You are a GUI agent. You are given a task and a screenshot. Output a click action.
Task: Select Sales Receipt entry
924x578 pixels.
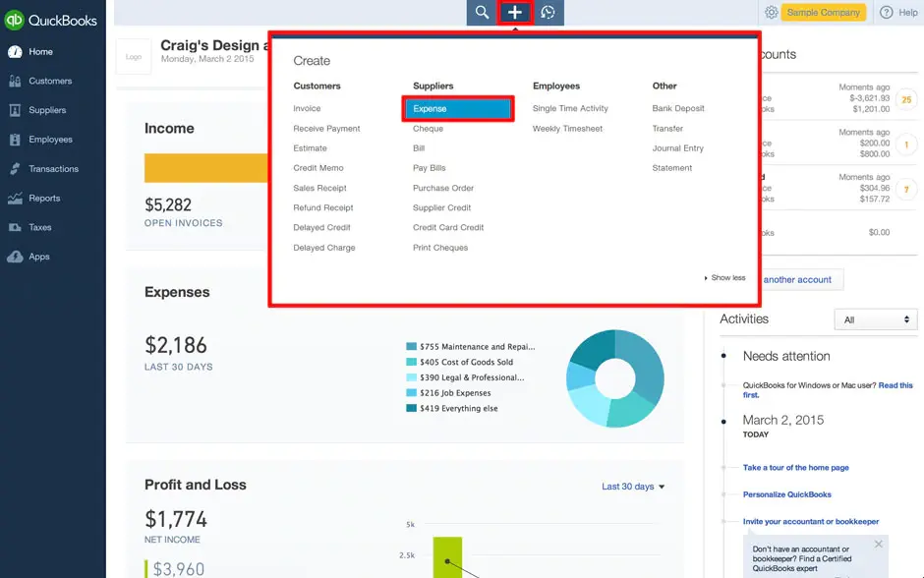[320, 188]
